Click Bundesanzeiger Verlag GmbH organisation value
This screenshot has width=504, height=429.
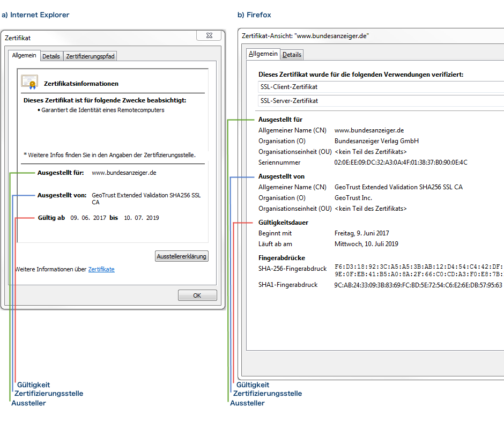click(x=376, y=141)
